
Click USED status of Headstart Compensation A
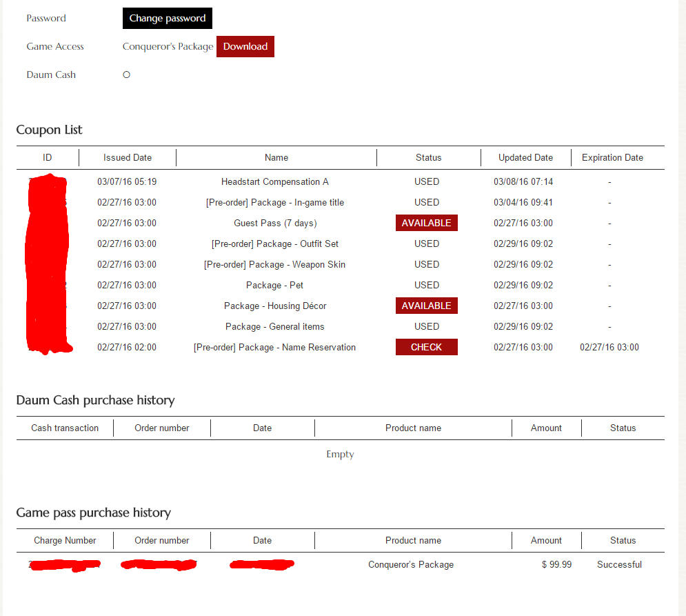427,181
